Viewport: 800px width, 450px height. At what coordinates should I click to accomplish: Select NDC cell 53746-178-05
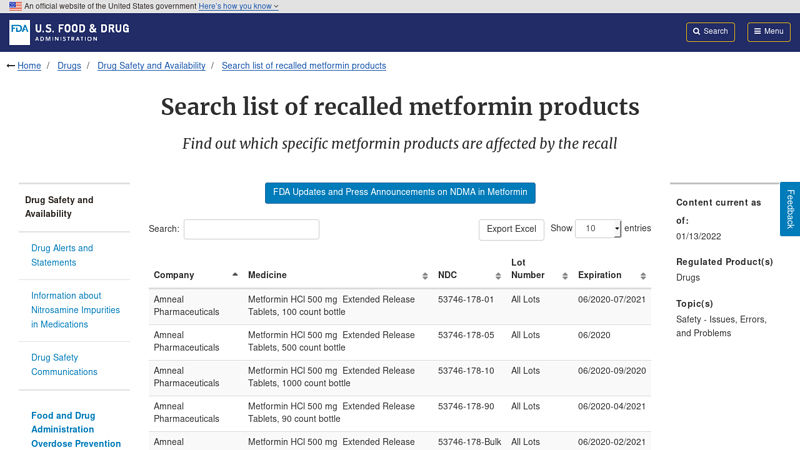(466, 335)
